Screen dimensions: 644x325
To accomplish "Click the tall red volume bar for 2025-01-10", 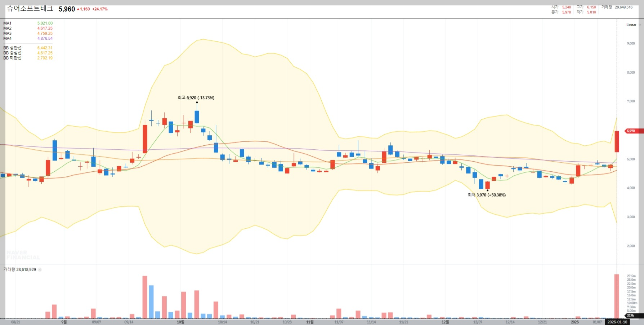I will (x=617, y=296).
